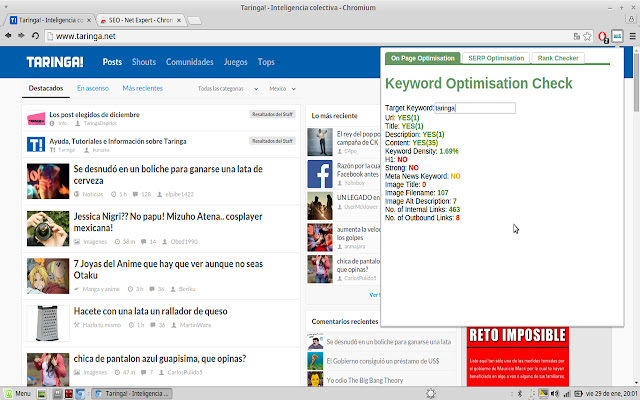Click the Target Keyword input field
This screenshot has width=640, height=400.
475,108
